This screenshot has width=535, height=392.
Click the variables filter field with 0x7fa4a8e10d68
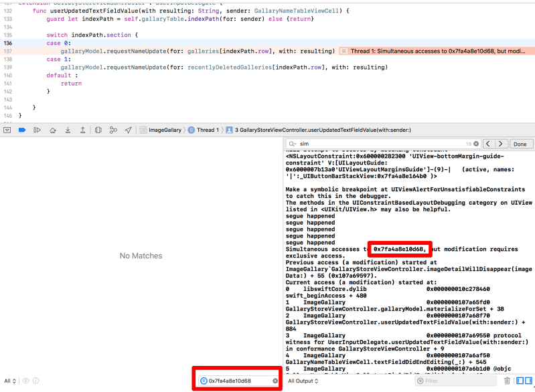pyautogui.click(x=238, y=381)
